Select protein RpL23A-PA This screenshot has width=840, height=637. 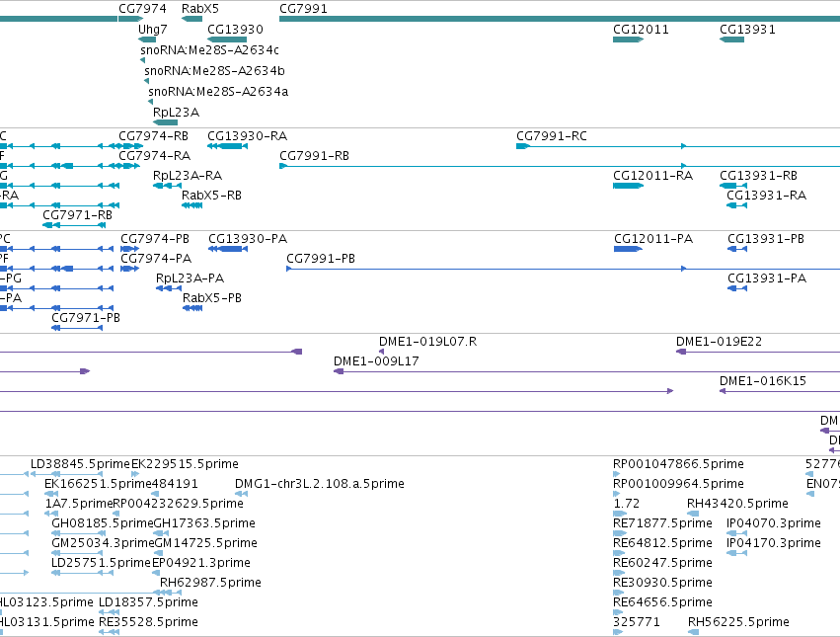click(191, 279)
